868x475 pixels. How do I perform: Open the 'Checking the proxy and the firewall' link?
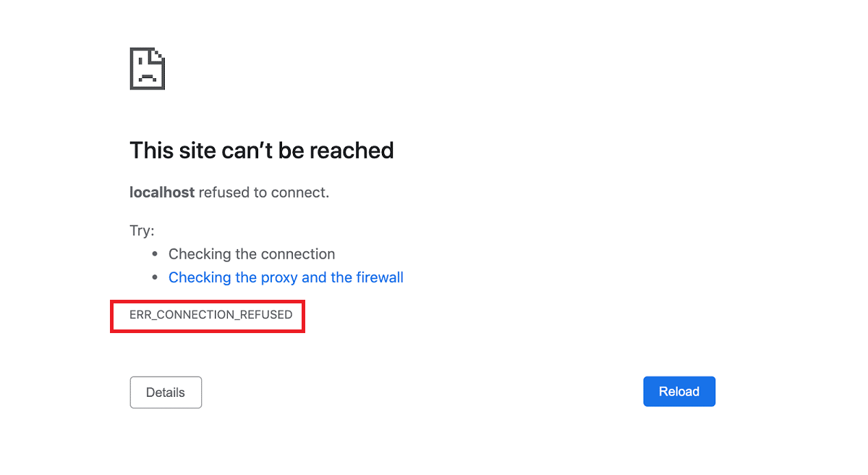pyautogui.click(x=286, y=277)
